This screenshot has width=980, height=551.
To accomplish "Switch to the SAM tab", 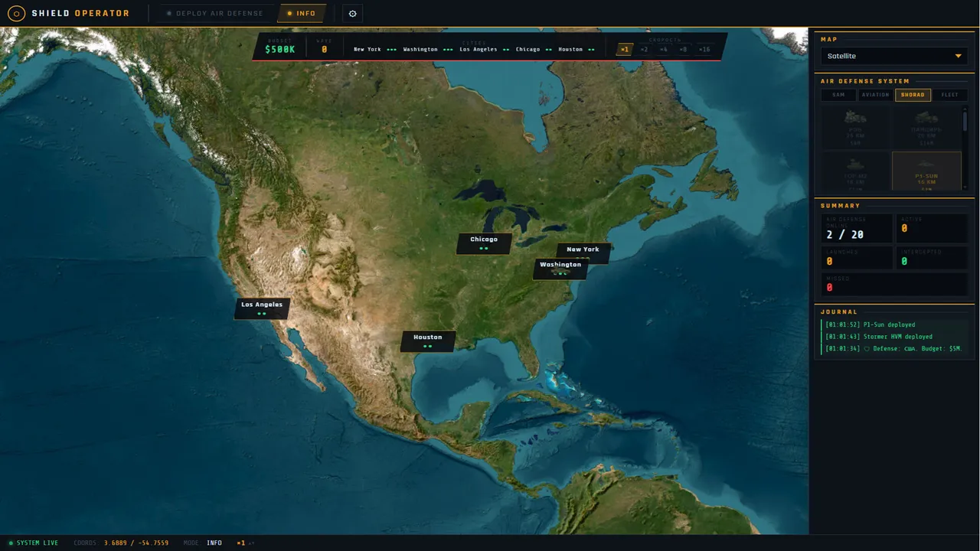I will [x=838, y=95].
